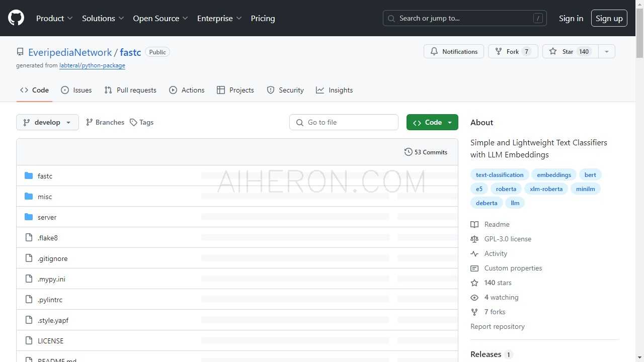Viewport: 644px width, 362px height.
Task: Click the Activity pulse link
Action: click(496, 254)
